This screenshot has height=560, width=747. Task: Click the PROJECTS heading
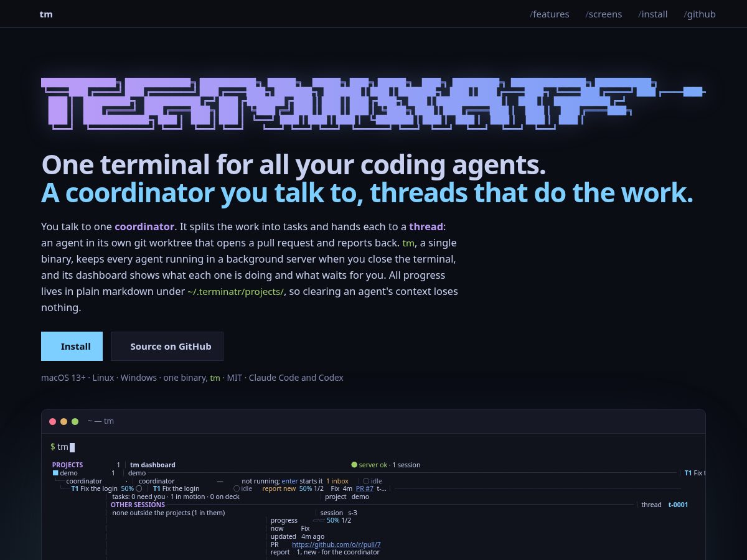tap(67, 465)
